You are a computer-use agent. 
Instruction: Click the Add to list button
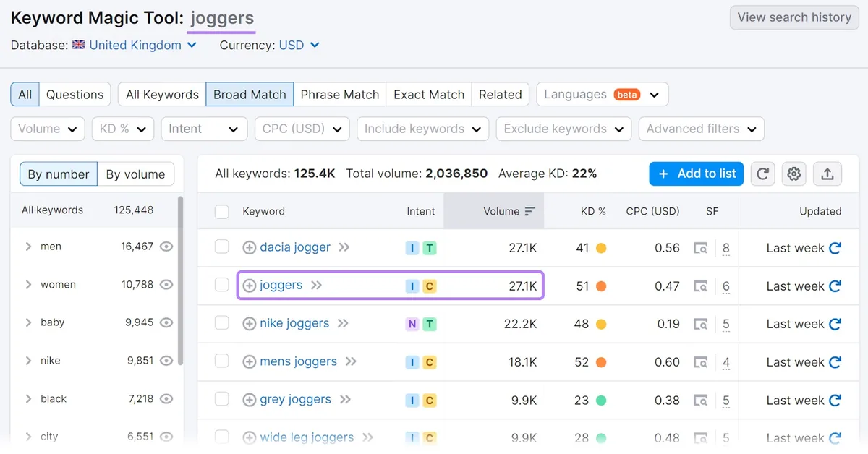pyautogui.click(x=697, y=174)
